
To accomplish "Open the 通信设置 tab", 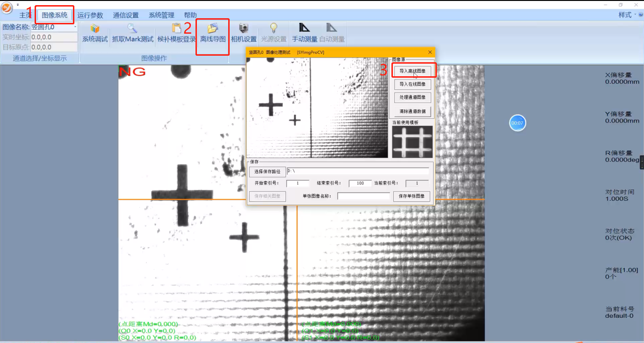I will coord(126,15).
